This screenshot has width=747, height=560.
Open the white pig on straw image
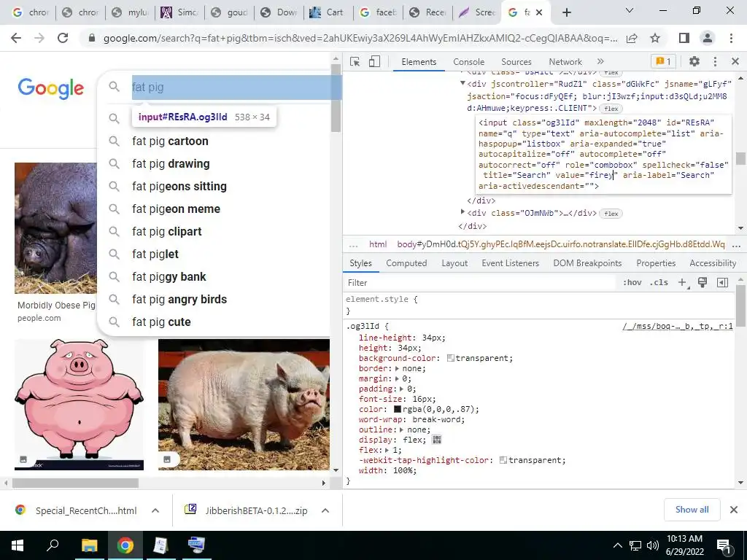[244, 404]
